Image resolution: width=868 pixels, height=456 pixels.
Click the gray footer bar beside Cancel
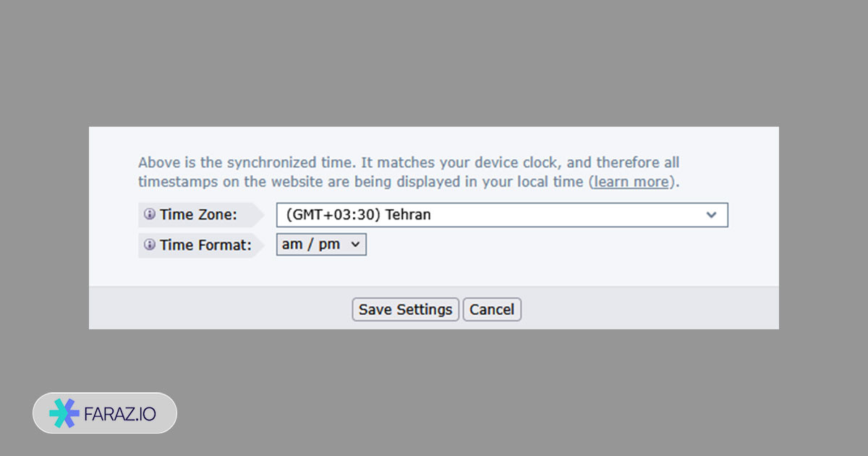(x=651, y=309)
